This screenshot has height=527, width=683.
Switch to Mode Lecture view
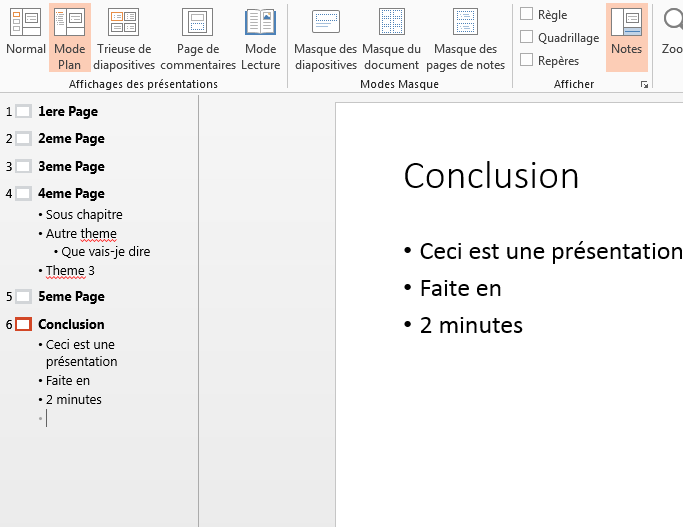pos(260,36)
